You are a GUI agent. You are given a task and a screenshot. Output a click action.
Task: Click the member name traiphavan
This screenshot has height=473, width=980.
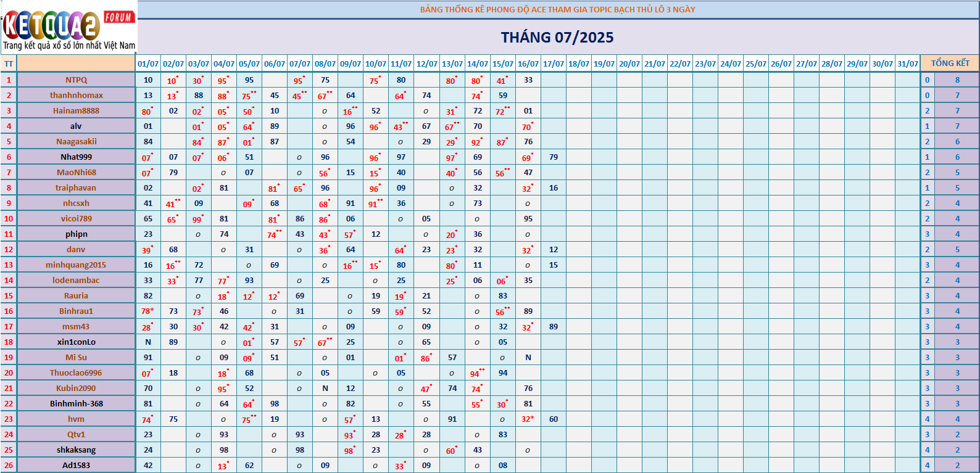pyautogui.click(x=77, y=188)
